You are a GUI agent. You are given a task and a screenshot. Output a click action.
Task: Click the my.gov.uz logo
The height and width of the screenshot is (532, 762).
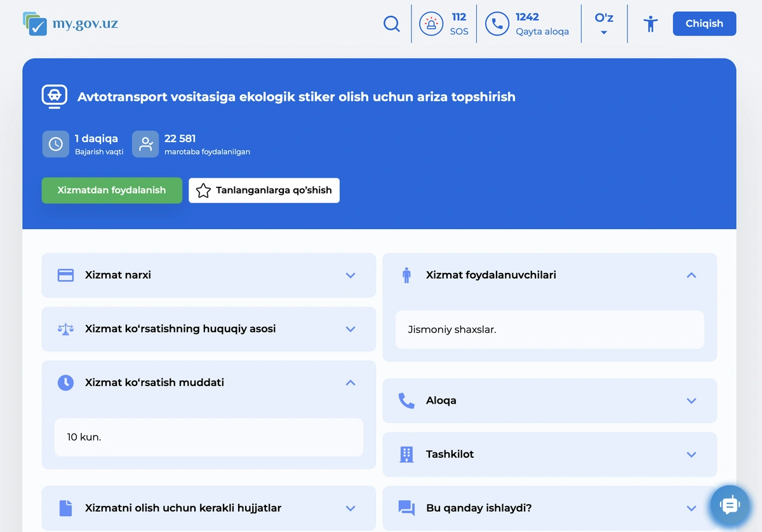click(x=70, y=24)
